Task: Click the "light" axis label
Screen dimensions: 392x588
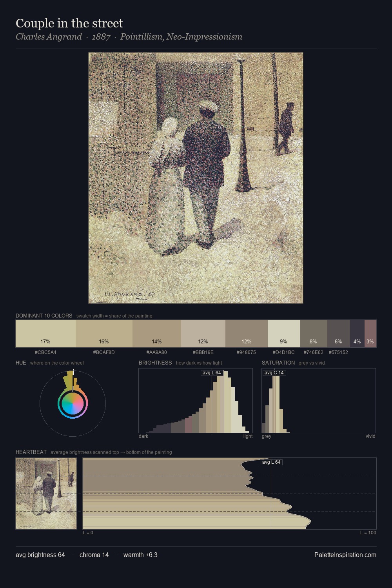Action: click(x=248, y=436)
